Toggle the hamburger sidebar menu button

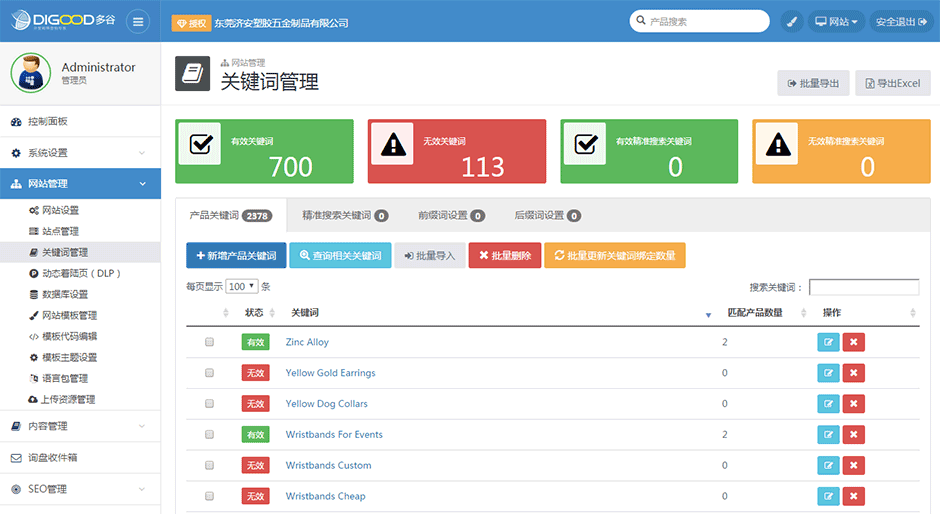point(138,22)
